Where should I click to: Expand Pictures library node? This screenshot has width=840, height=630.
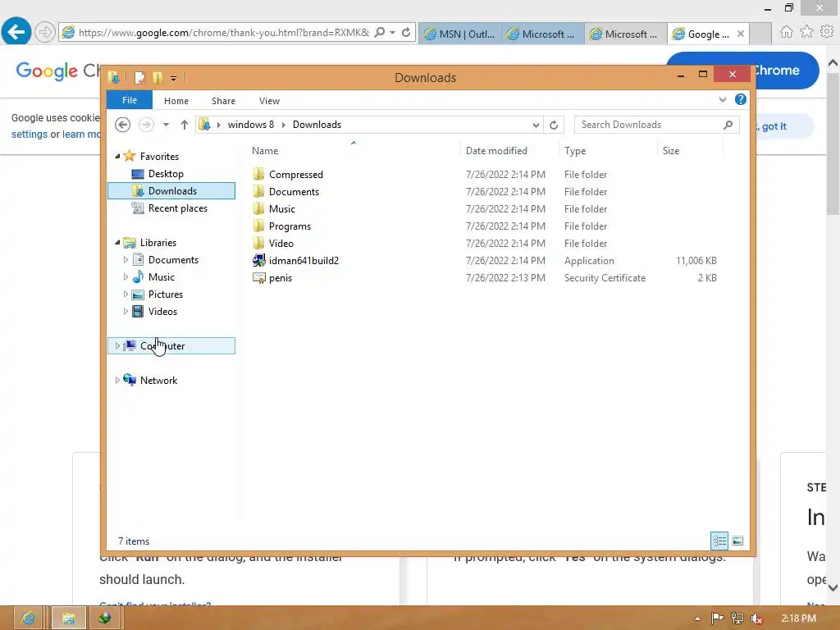[126, 294]
